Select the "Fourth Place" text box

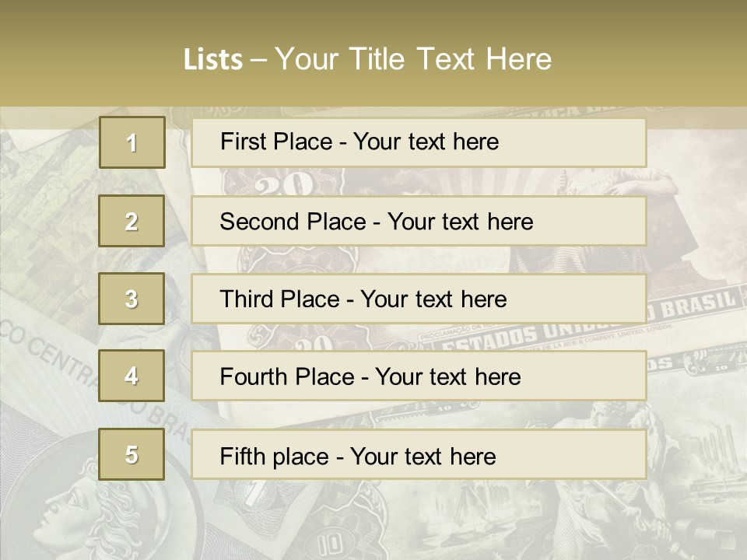click(419, 376)
